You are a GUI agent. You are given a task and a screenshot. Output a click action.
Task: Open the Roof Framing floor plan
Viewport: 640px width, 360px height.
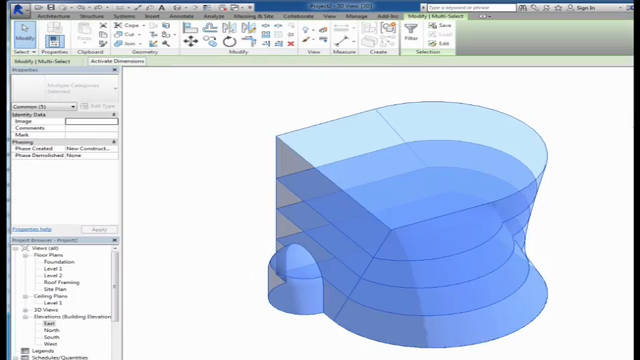(62, 282)
